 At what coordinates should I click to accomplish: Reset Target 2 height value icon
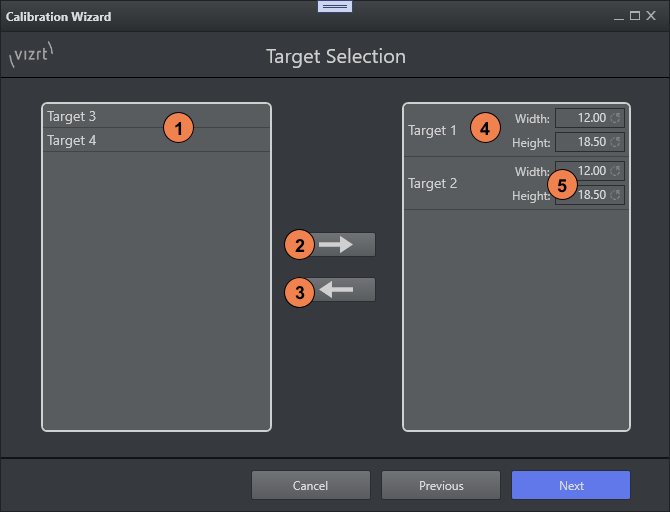616,195
